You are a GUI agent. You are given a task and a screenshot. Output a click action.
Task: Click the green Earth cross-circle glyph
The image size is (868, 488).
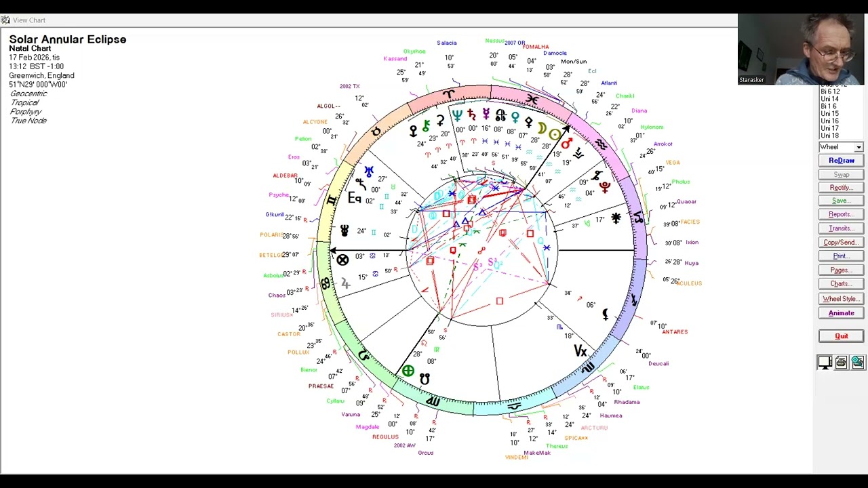[x=408, y=371]
